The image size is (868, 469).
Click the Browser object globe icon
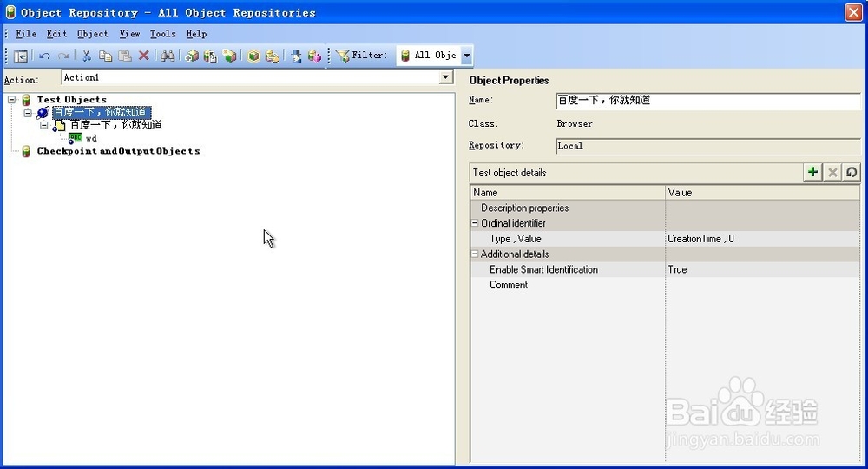coord(43,112)
